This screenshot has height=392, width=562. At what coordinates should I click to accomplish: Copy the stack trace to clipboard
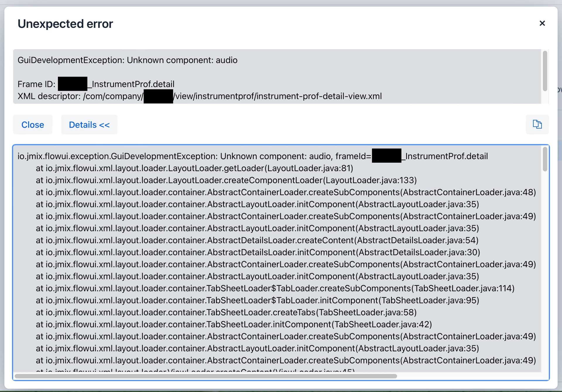point(537,125)
